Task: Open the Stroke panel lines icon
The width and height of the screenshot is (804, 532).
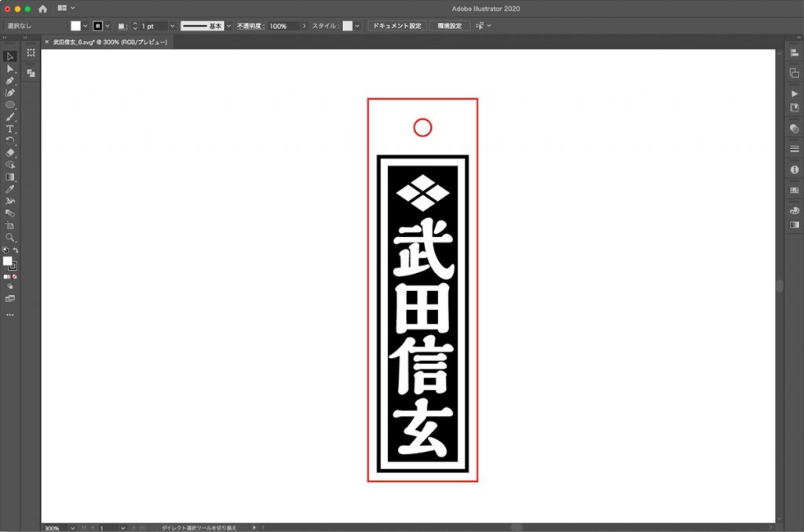Action: [x=795, y=148]
